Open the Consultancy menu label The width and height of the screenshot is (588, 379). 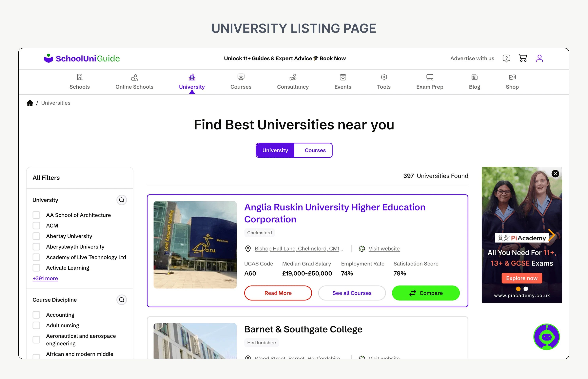pos(293,87)
